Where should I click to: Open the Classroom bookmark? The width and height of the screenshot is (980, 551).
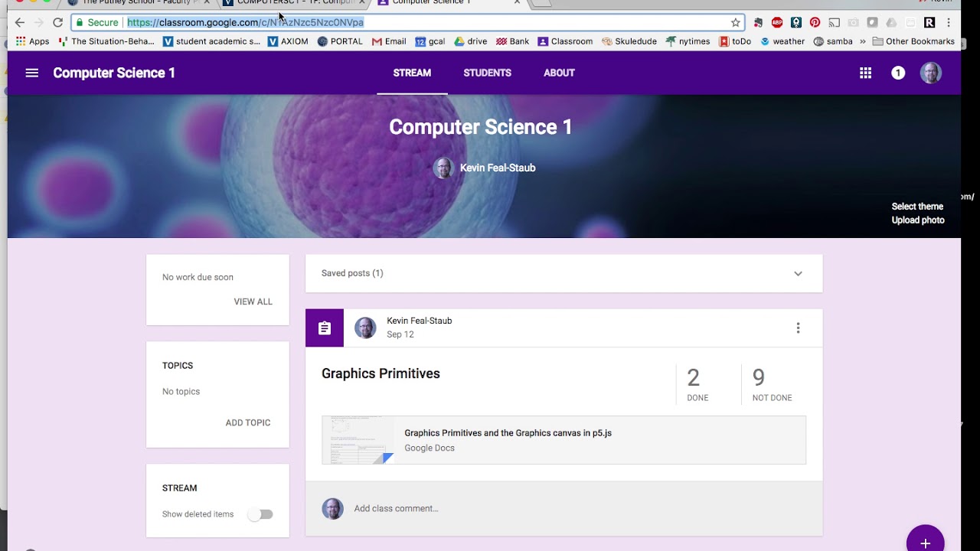(565, 41)
